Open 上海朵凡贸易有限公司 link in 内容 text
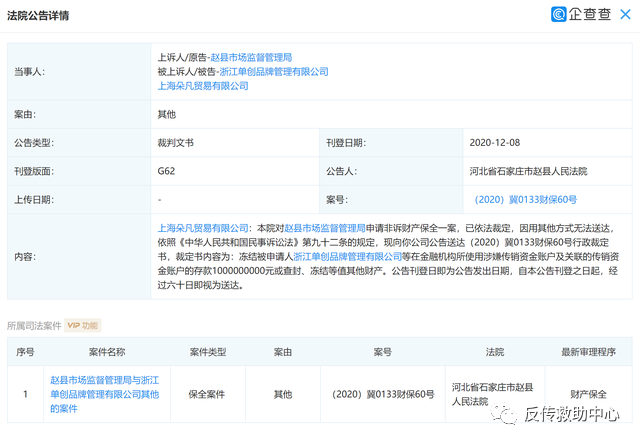This screenshot has height=443, width=640. pos(203,228)
